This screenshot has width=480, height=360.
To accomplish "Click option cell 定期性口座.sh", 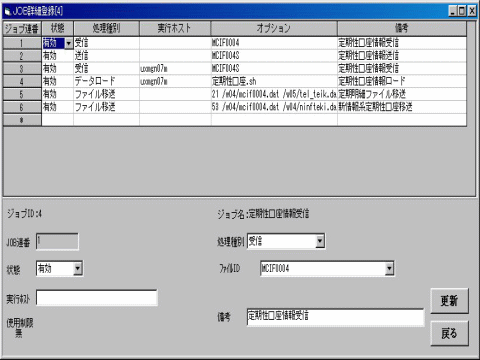I will coord(274,81).
